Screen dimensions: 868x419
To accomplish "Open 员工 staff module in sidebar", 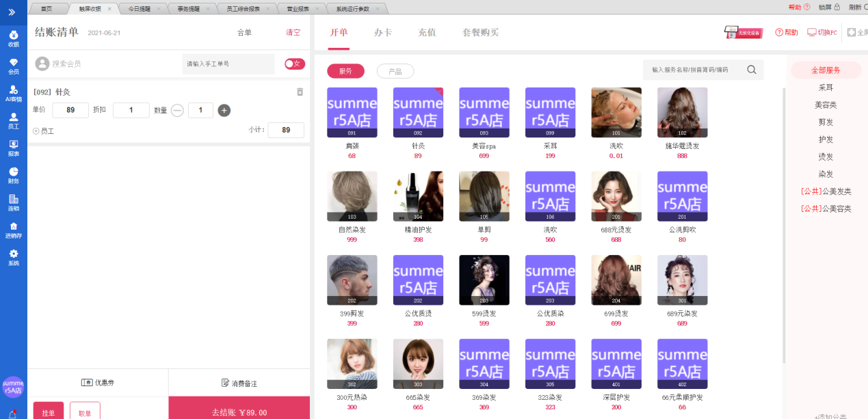I will coord(13,121).
